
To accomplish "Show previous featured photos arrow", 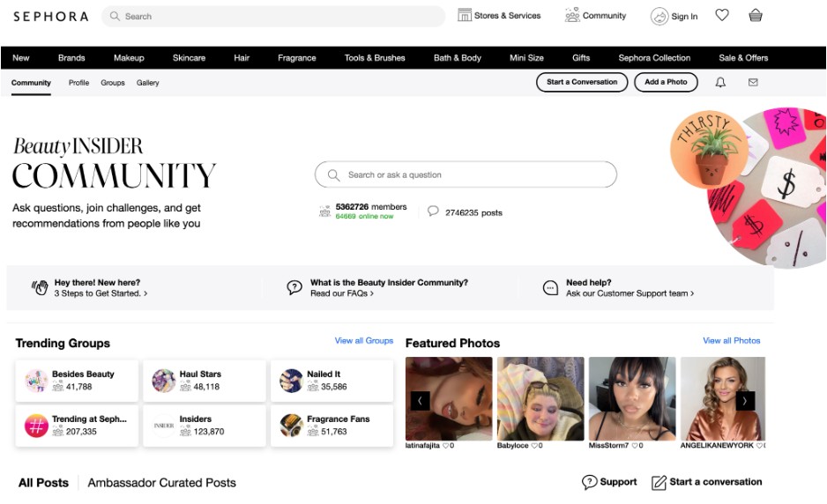I will point(421,401).
